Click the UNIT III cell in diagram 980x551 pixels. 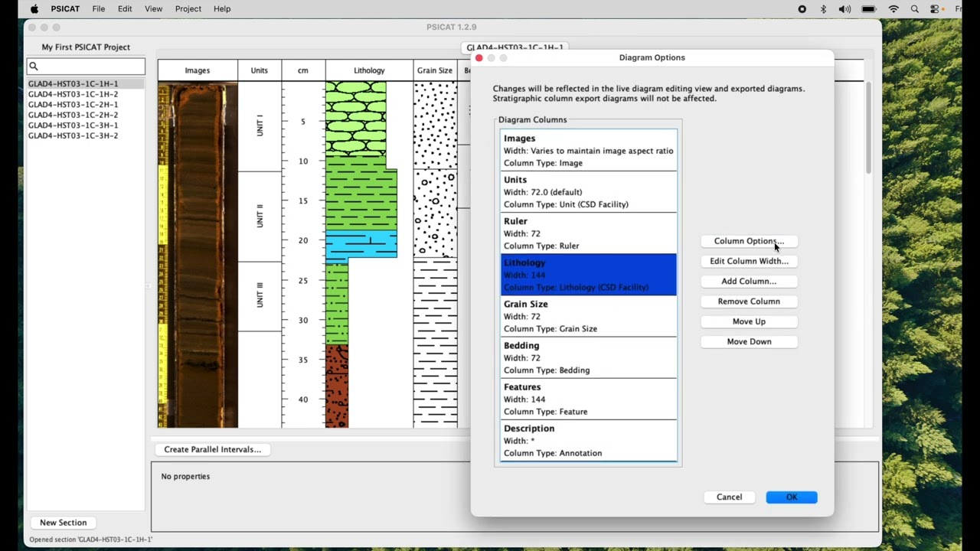(260, 297)
